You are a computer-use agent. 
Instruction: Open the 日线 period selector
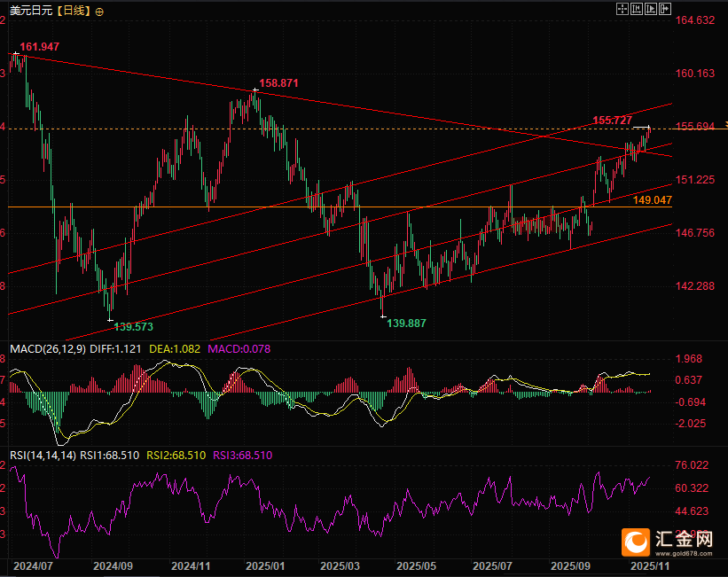click(x=74, y=11)
